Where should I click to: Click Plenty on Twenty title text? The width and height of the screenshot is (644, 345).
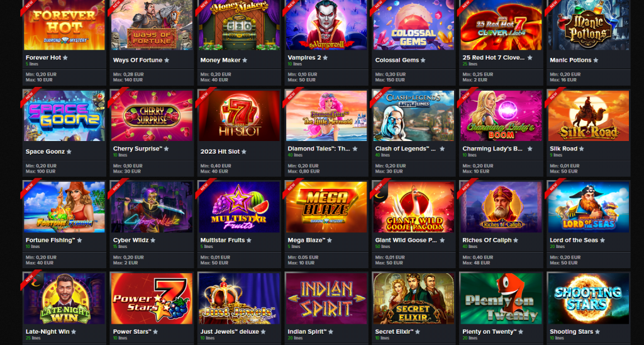(489, 331)
